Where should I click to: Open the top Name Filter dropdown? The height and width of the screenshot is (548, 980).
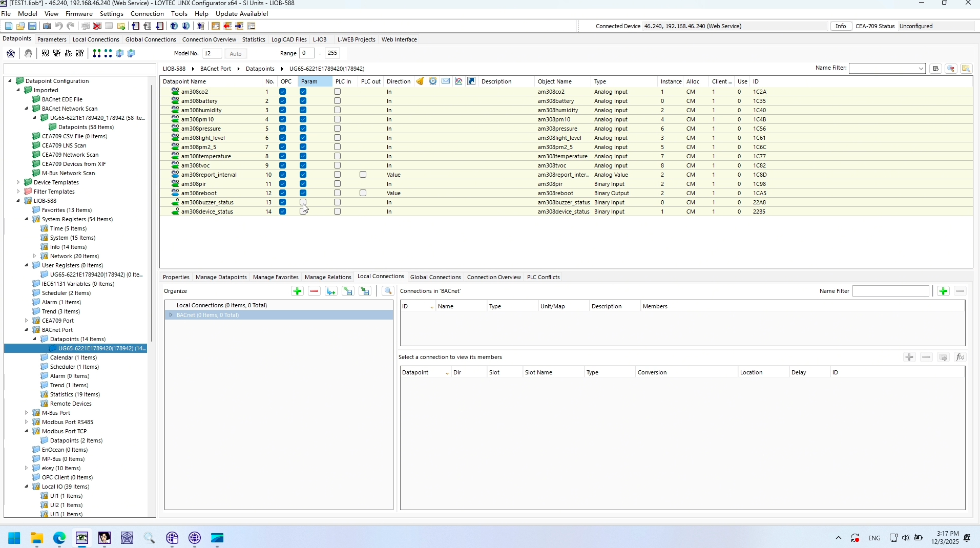click(921, 69)
